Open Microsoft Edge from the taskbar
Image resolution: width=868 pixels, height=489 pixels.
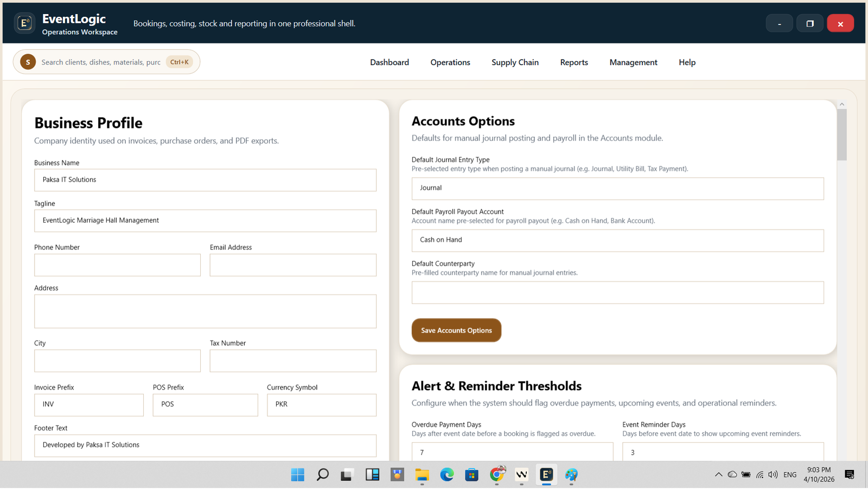(446, 474)
